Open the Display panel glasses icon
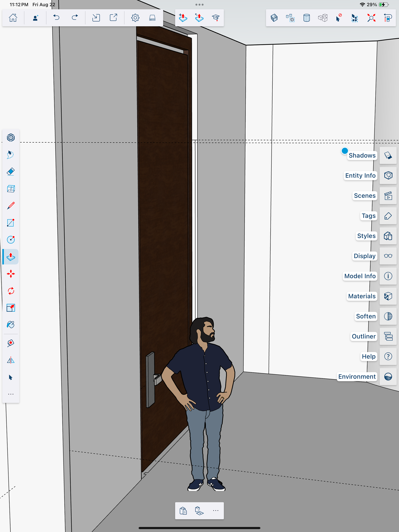 coord(388,256)
